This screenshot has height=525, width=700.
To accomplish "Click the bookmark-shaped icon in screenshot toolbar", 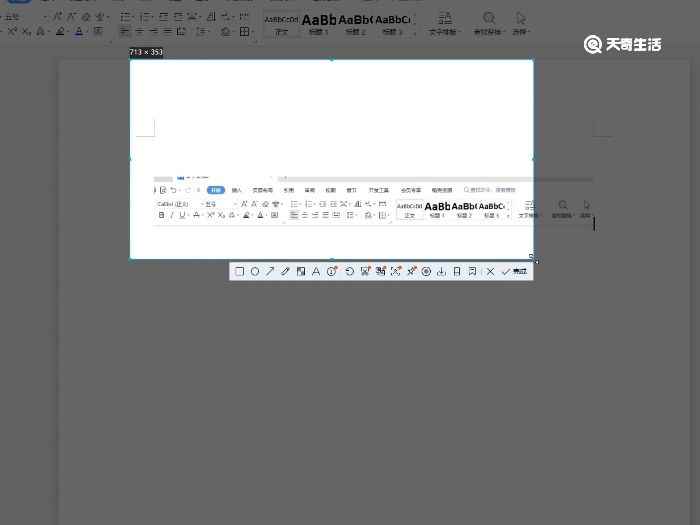I will point(457,271).
